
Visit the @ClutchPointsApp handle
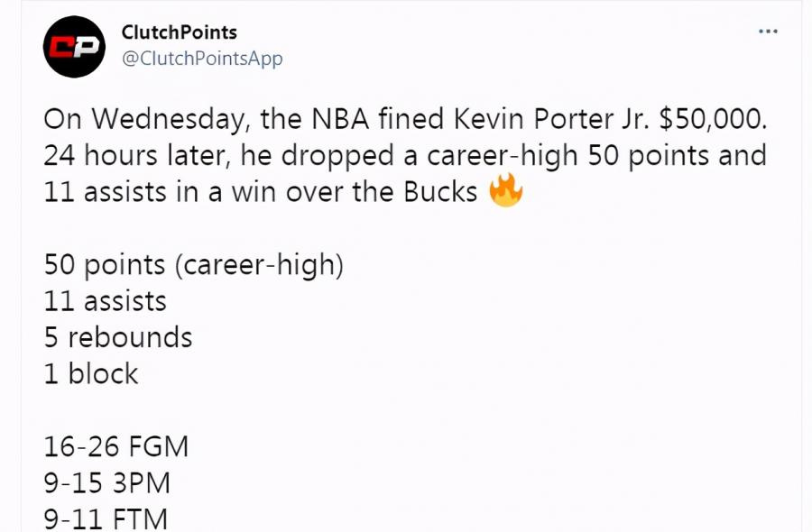[202, 59]
